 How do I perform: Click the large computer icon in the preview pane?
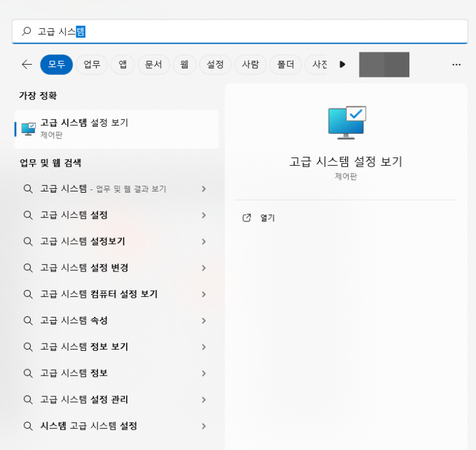pyautogui.click(x=347, y=123)
